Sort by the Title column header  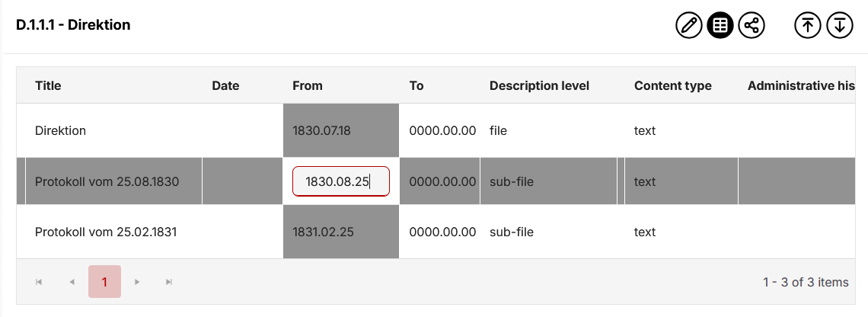(x=48, y=85)
